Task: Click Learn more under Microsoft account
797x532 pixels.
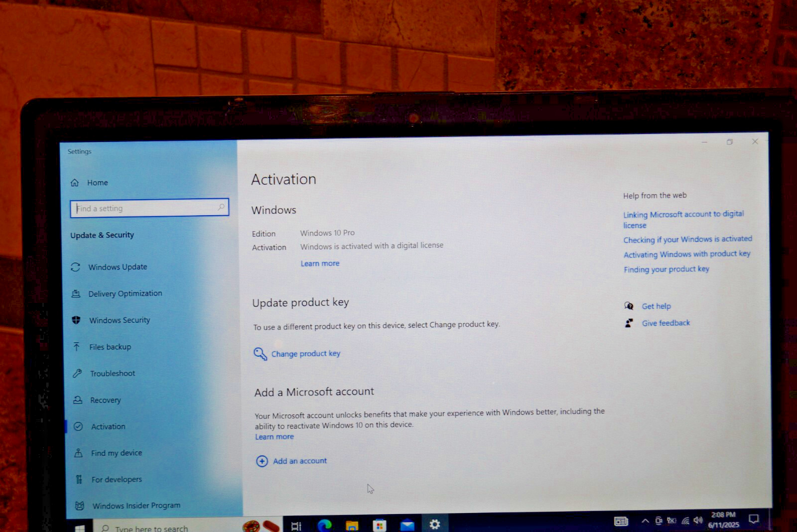Action: point(274,437)
